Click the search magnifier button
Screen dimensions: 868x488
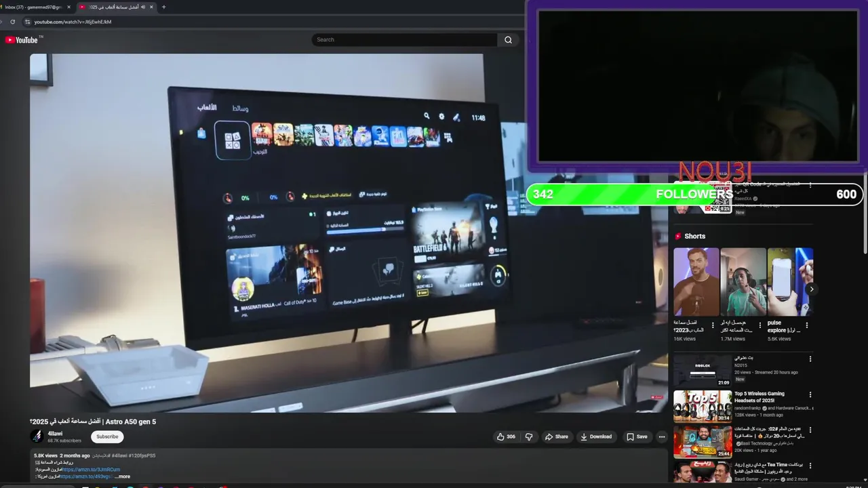click(508, 40)
